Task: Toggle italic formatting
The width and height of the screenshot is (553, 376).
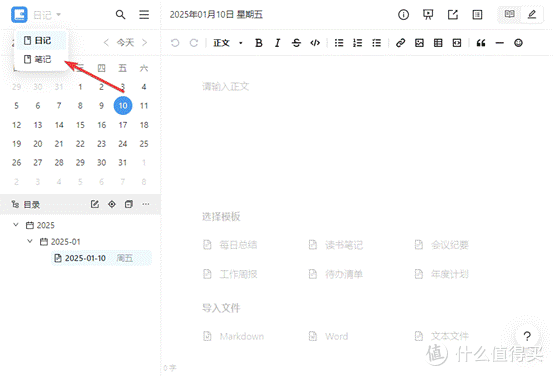Action: [x=277, y=43]
